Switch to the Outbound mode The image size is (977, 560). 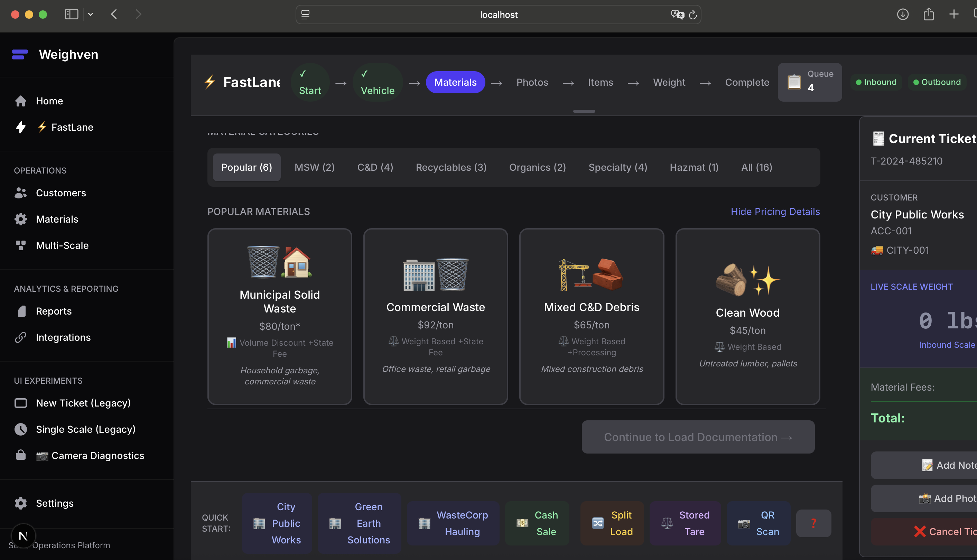coord(937,82)
